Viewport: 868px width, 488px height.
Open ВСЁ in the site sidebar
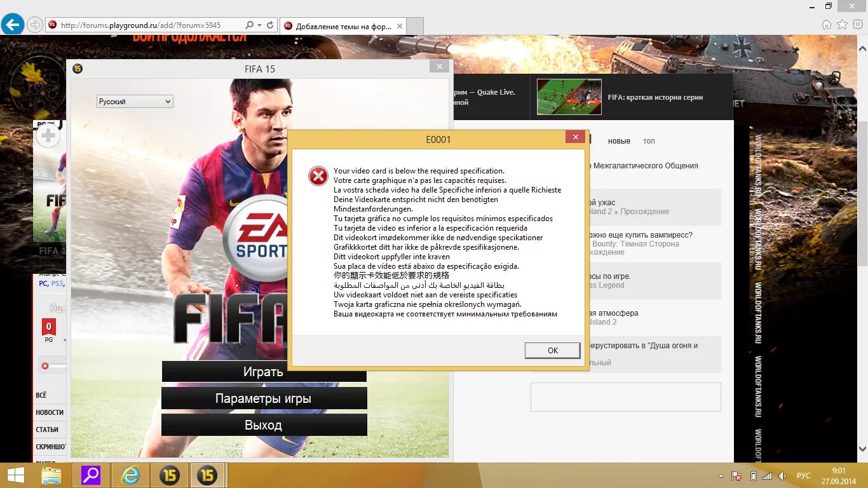point(41,395)
